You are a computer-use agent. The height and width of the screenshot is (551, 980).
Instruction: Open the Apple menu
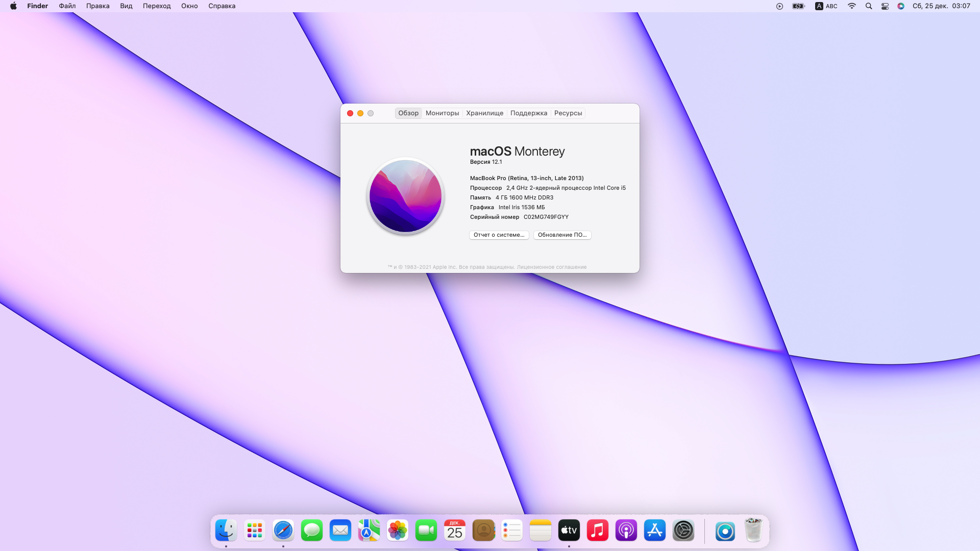point(13,6)
